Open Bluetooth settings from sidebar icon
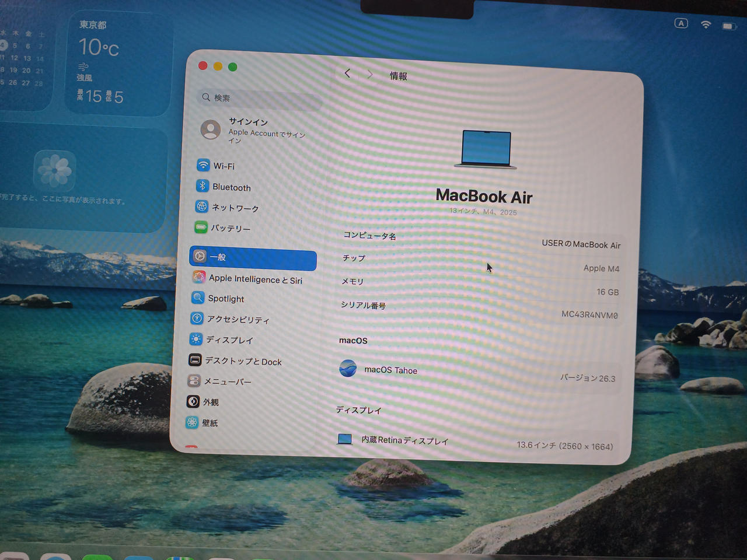Image resolution: width=747 pixels, height=560 pixels. pos(202,186)
